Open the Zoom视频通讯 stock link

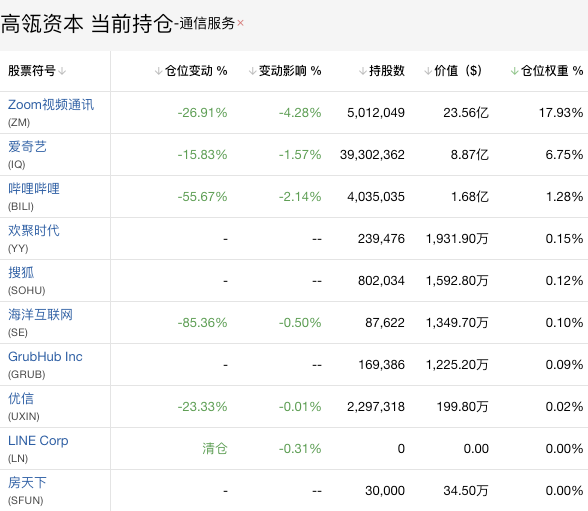point(51,105)
